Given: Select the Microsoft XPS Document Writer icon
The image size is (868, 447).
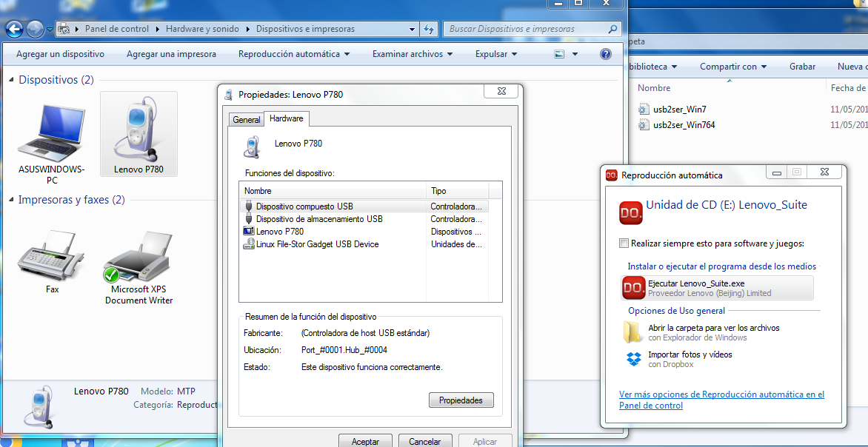Looking at the screenshot, I should click(x=139, y=268).
